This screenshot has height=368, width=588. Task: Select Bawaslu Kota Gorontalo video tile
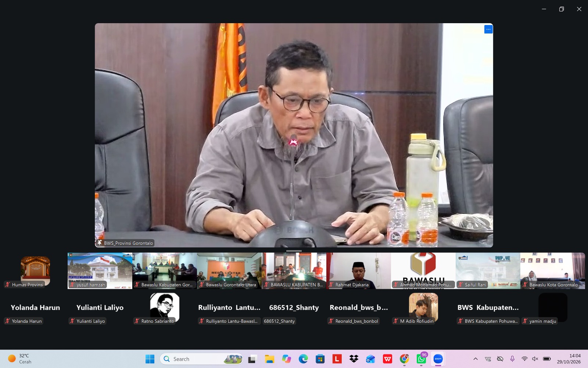click(x=553, y=270)
